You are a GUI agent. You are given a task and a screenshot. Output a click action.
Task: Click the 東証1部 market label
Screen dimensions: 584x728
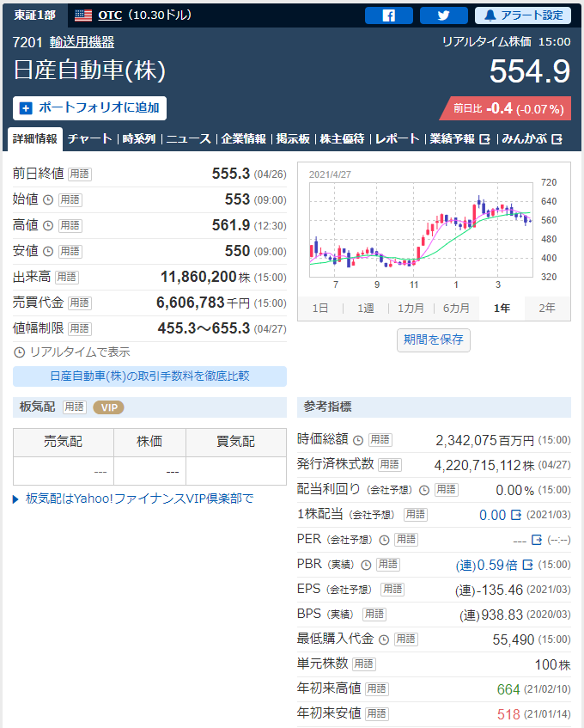click(x=35, y=15)
